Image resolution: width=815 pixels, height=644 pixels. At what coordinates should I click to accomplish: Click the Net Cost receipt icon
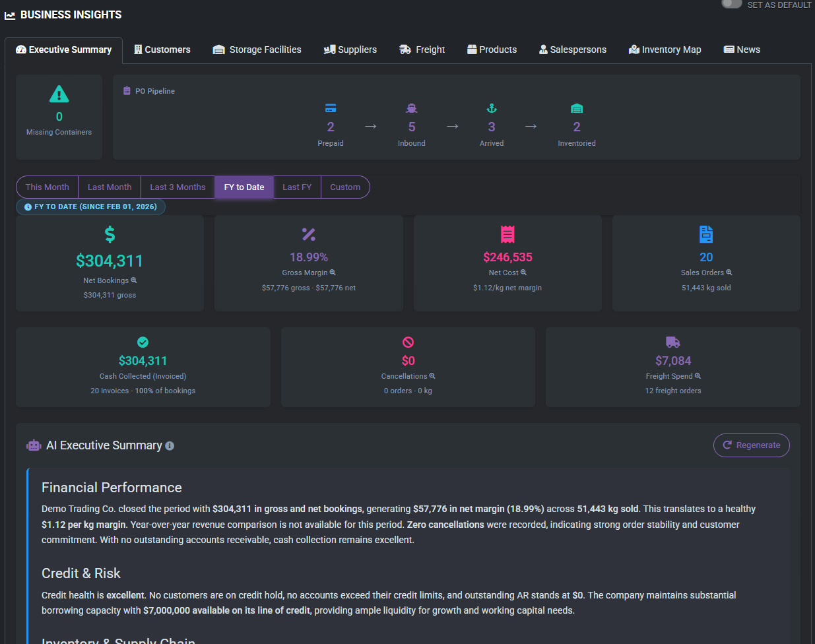click(507, 234)
